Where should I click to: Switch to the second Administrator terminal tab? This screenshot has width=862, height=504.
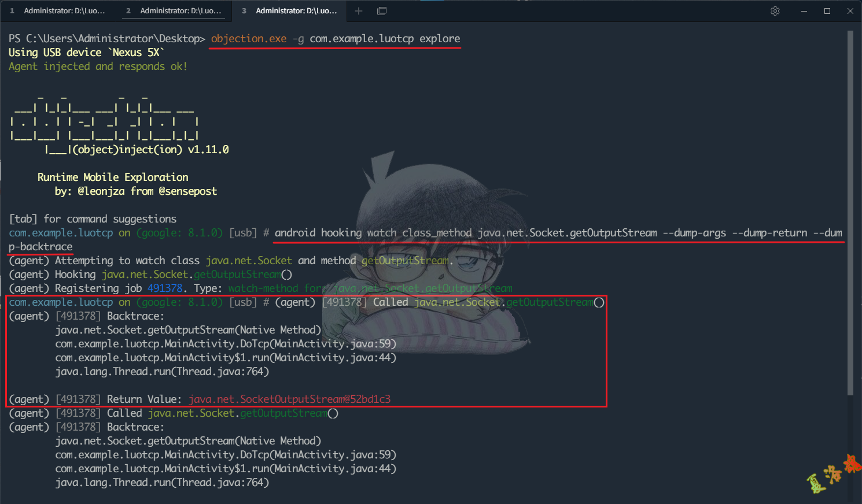pos(174,10)
